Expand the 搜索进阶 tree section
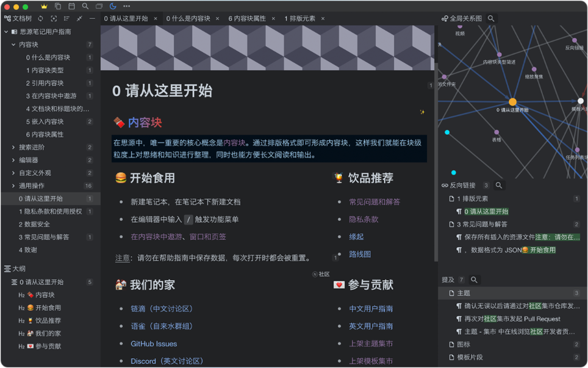Screen dimensions: 588x368 pyautogui.click(x=12, y=146)
